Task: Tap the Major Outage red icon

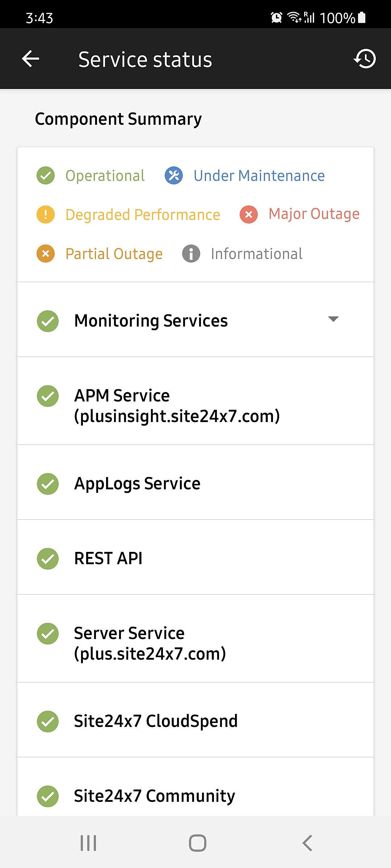Action: 249,214
